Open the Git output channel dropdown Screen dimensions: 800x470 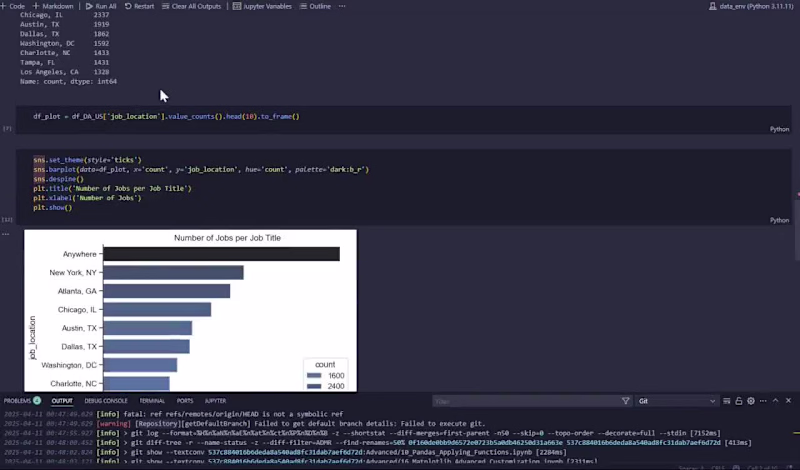click(677, 401)
